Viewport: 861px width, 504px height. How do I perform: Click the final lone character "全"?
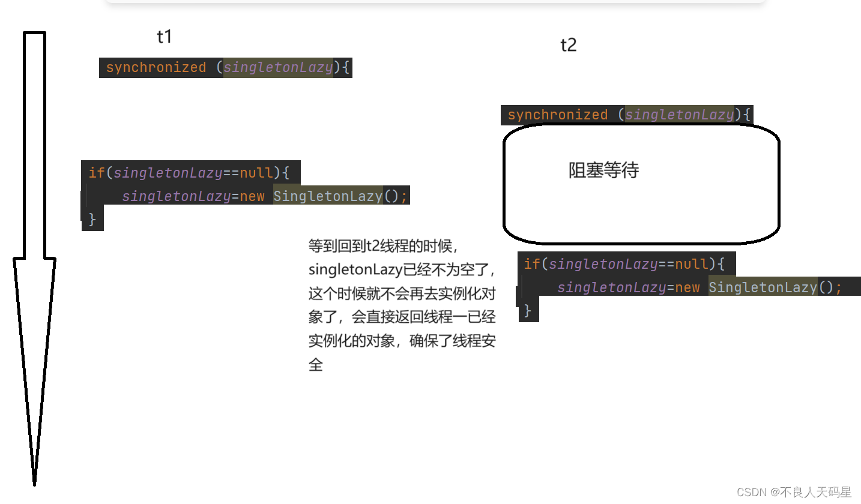316,364
